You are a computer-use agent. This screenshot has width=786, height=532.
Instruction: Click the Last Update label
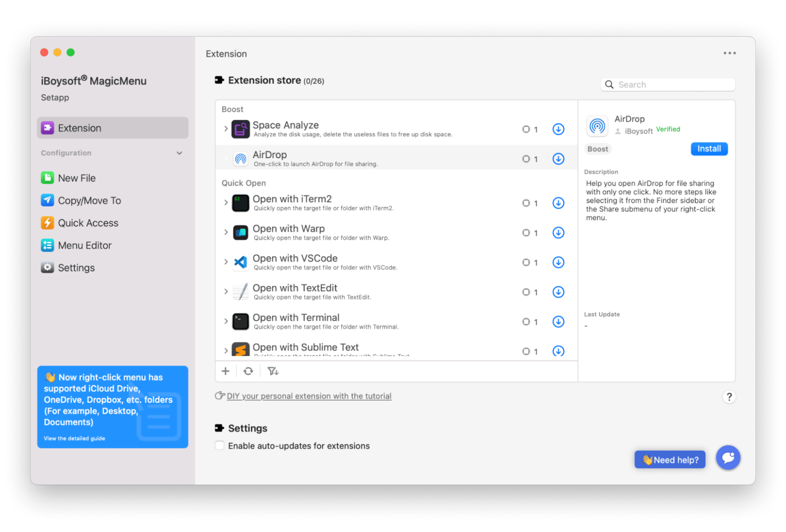pyautogui.click(x=602, y=314)
